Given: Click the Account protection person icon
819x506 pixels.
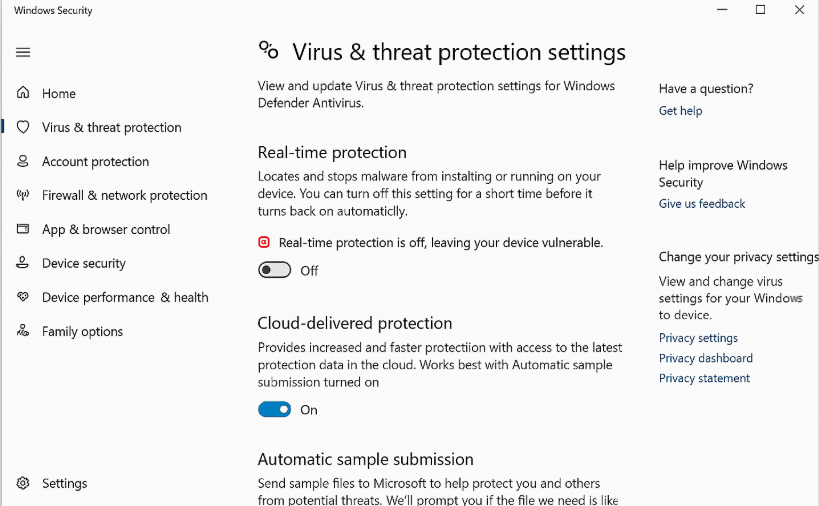Looking at the screenshot, I should tap(23, 161).
